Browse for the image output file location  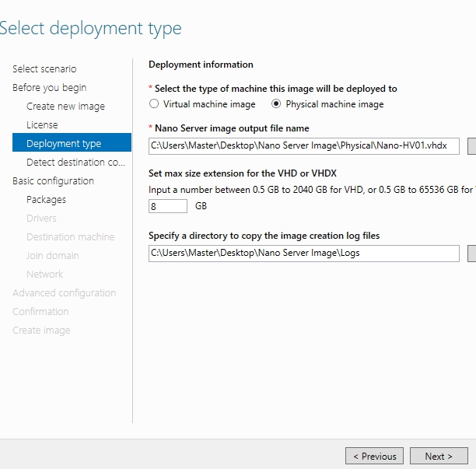[471, 145]
